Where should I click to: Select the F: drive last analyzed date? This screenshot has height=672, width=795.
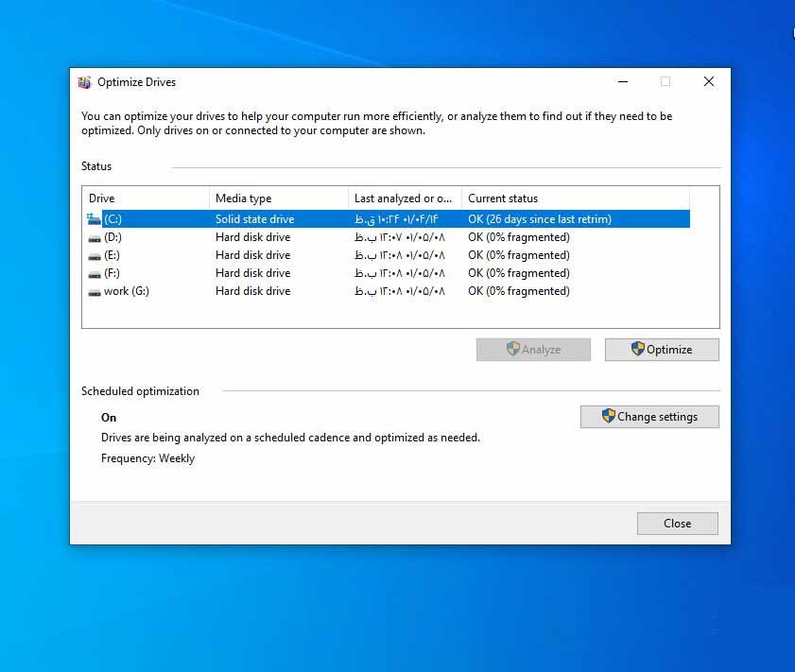(400, 273)
